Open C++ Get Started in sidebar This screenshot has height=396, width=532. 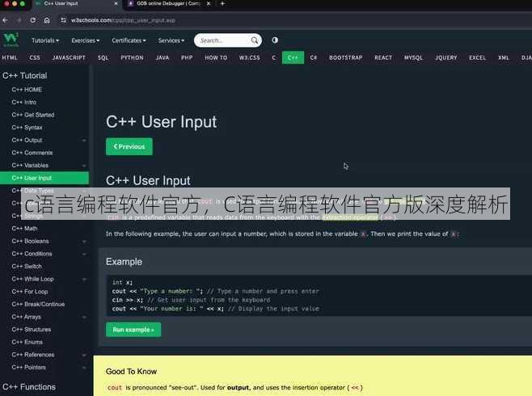33,115
